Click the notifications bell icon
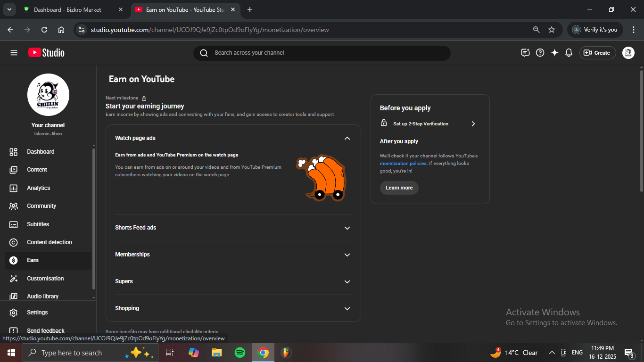This screenshot has height=362, width=644. (569, 53)
